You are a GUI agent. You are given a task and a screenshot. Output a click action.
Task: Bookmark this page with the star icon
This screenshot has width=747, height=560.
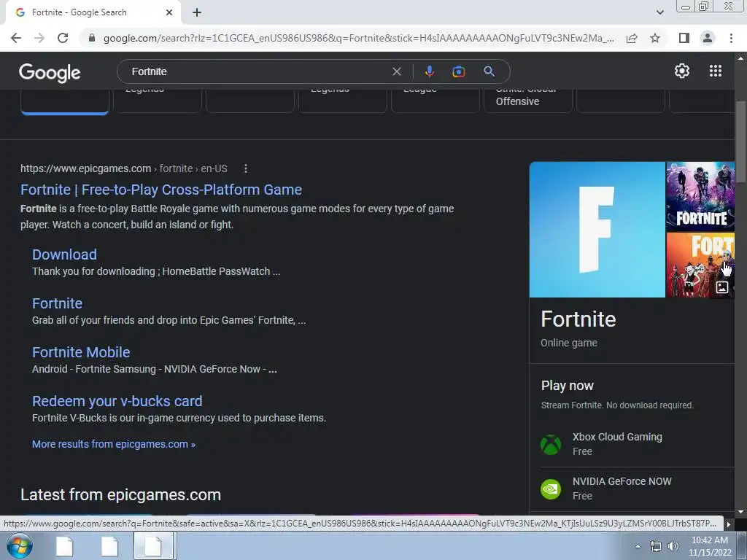[x=655, y=38]
